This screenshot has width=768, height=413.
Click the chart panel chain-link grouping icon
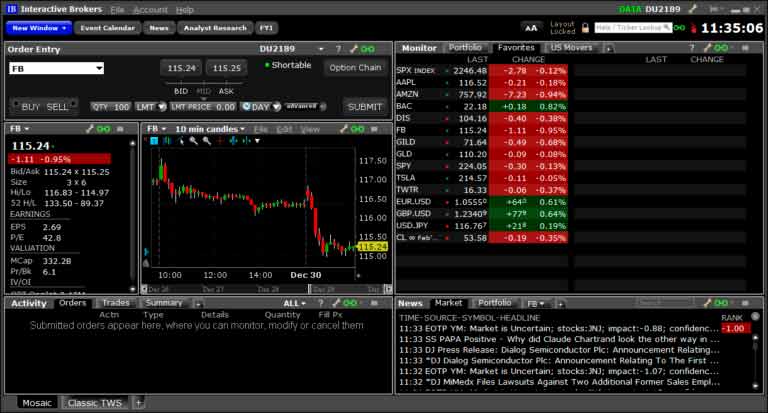[x=358, y=129]
